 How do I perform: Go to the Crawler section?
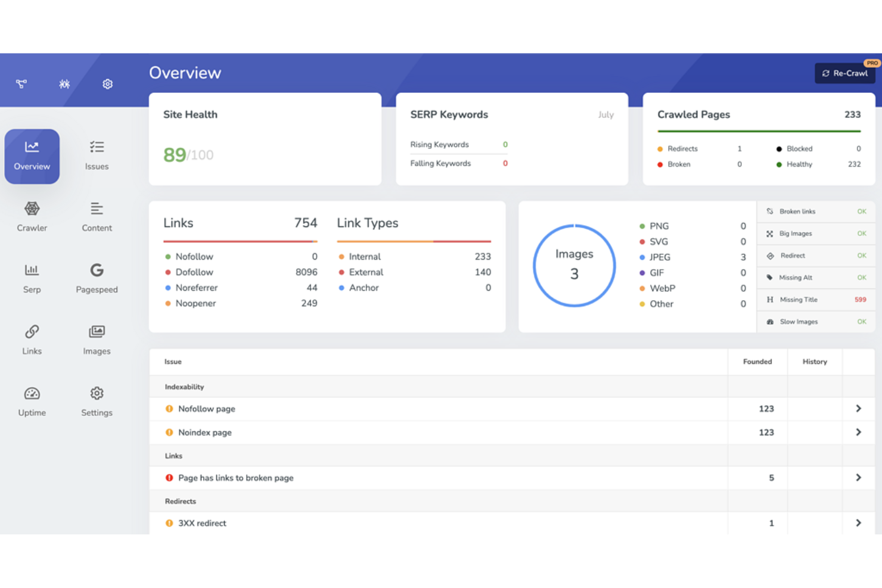pyautogui.click(x=32, y=217)
